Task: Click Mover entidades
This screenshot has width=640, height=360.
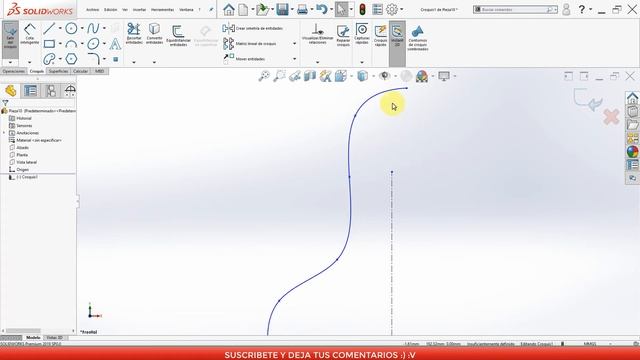Action: coord(244,59)
